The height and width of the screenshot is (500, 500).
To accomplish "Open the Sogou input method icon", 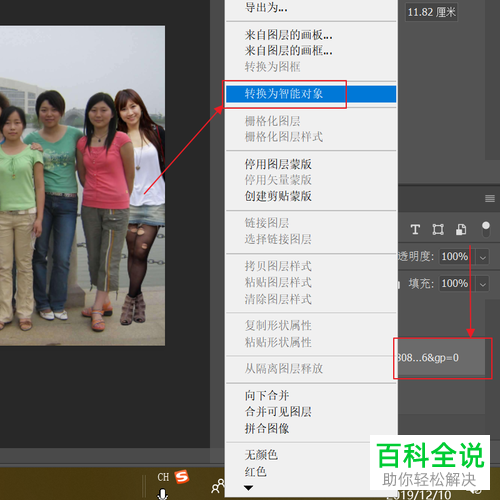I will click(182, 477).
